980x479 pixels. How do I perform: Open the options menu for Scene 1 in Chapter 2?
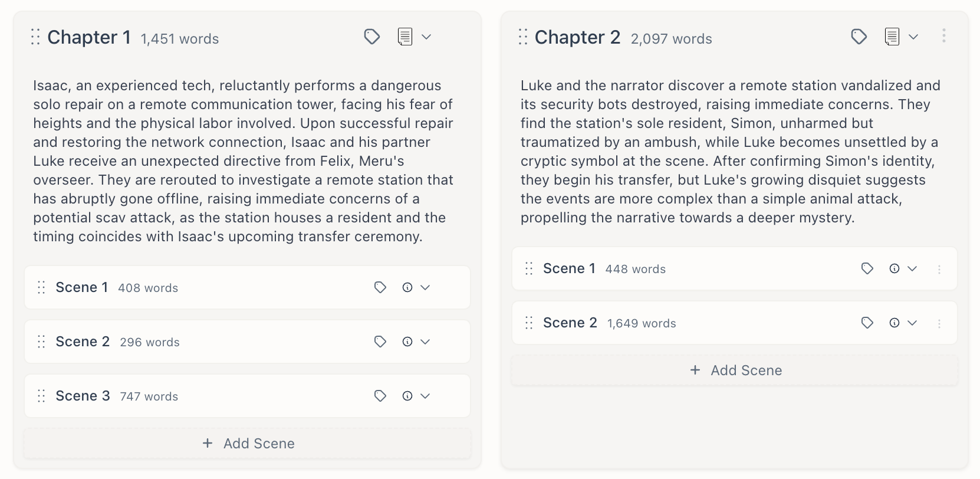pos(939,268)
